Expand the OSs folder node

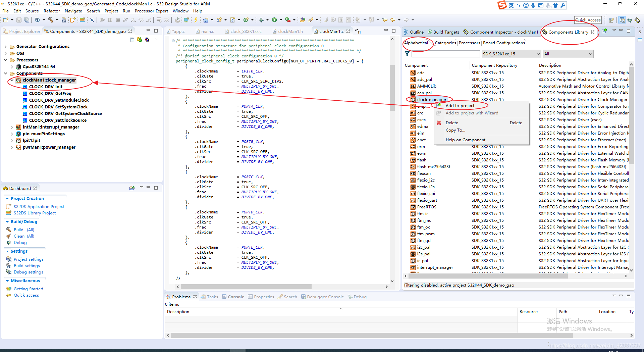[x=5, y=53]
